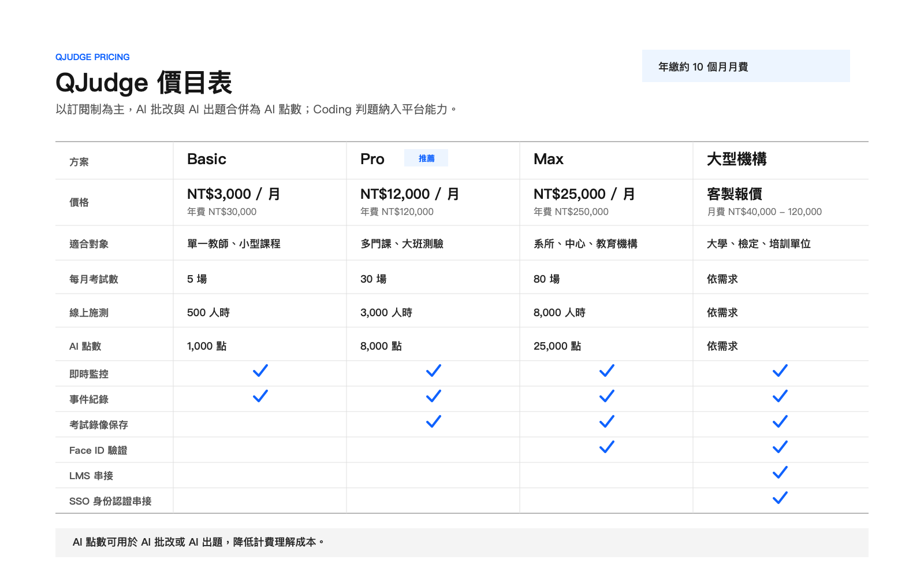Click the NT$12,000 / 月 price
The height and width of the screenshot is (578, 924).
(410, 194)
